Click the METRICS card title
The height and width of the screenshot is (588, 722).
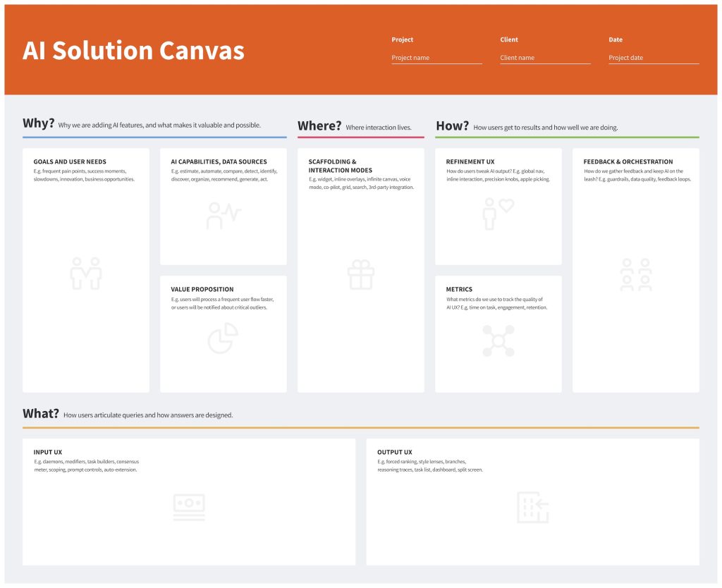[459, 289]
